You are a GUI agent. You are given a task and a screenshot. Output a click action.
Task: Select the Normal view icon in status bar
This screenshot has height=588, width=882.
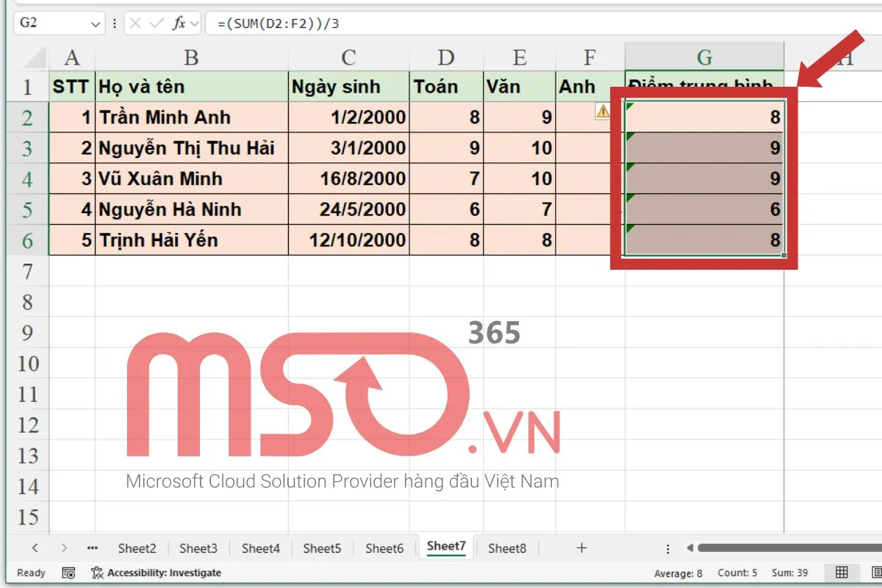pos(841,573)
